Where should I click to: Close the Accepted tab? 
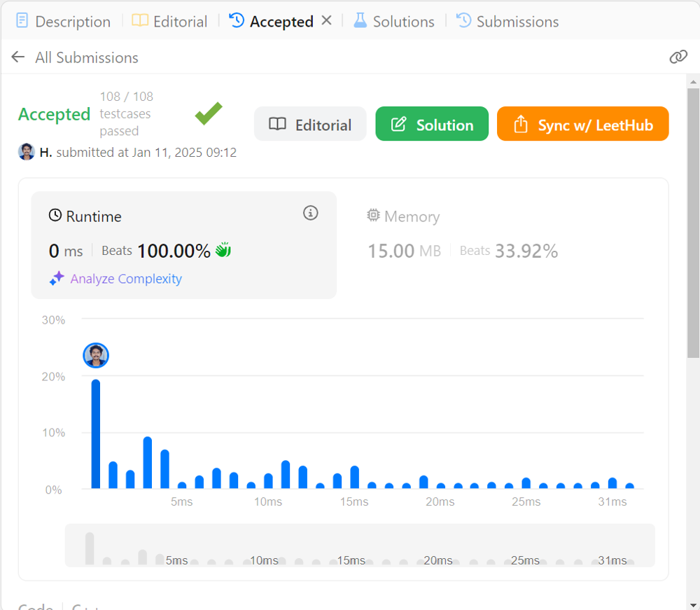pos(326,21)
